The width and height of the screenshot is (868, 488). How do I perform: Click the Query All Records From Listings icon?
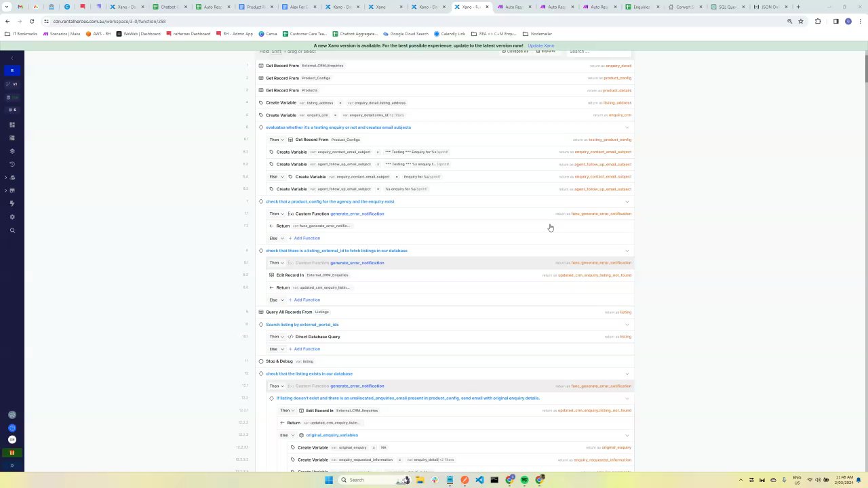(261, 312)
